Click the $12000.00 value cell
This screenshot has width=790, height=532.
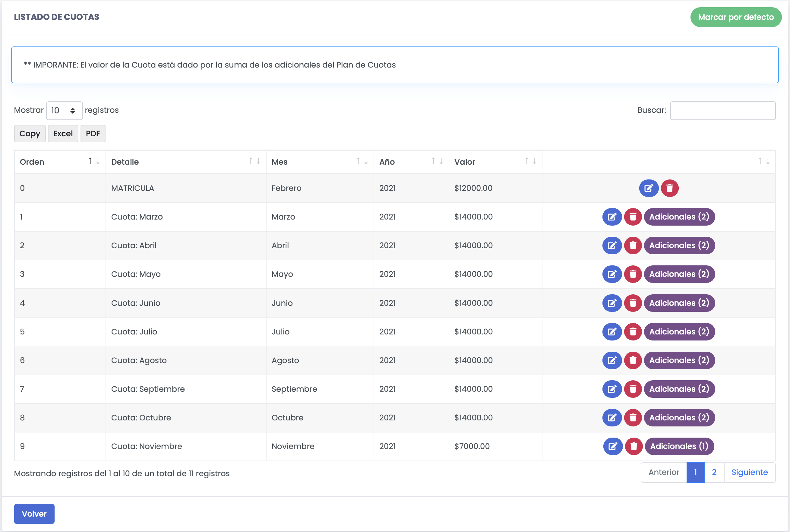[495, 188]
